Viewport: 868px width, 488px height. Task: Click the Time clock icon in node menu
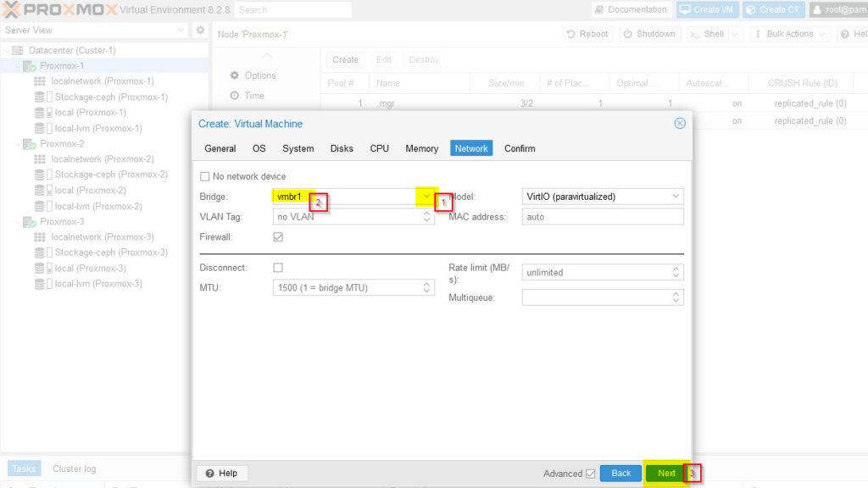tap(235, 96)
